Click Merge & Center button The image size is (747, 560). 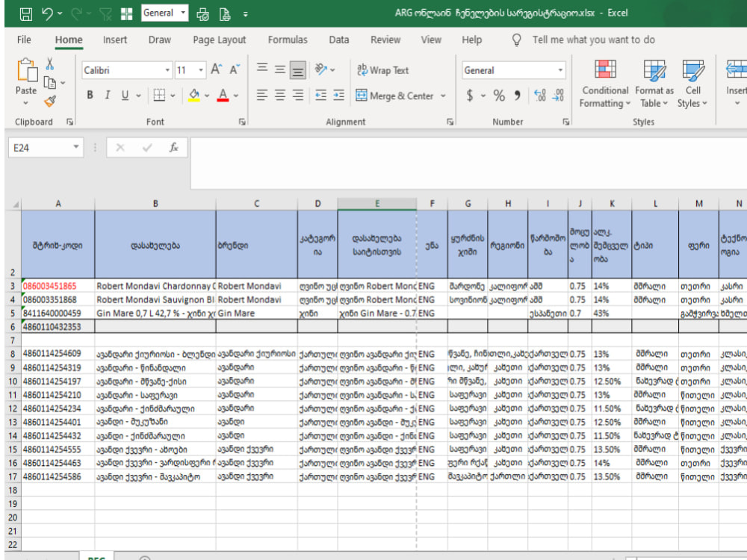[394, 96]
